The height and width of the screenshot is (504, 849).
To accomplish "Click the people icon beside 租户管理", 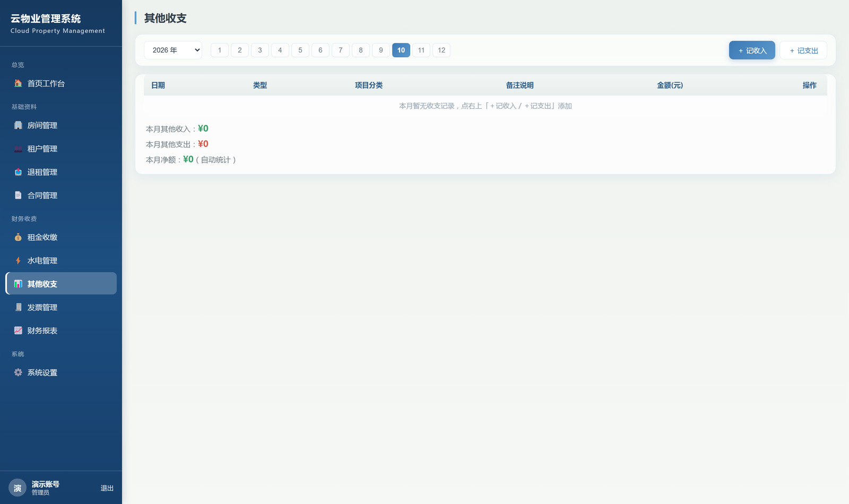I will (x=18, y=149).
